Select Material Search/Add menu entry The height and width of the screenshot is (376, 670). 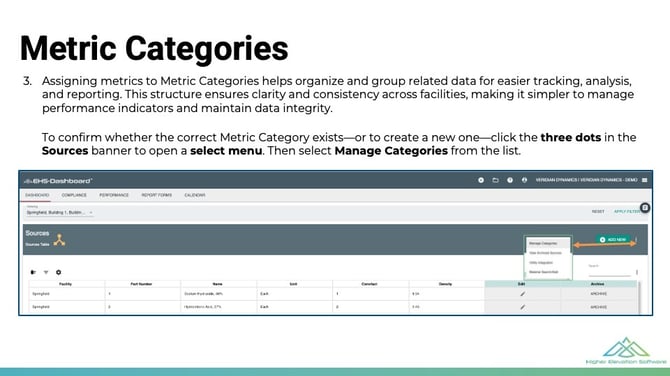(x=548, y=272)
